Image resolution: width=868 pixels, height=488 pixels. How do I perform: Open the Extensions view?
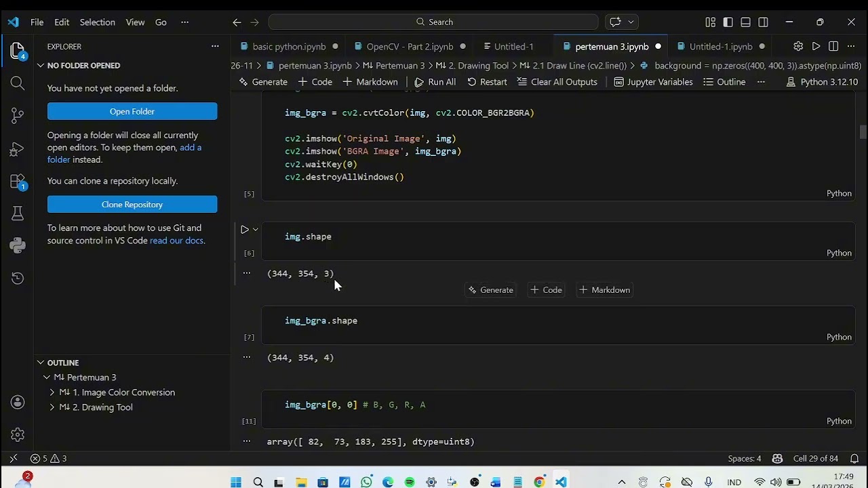pyautogui.click(x=18, y=181)
